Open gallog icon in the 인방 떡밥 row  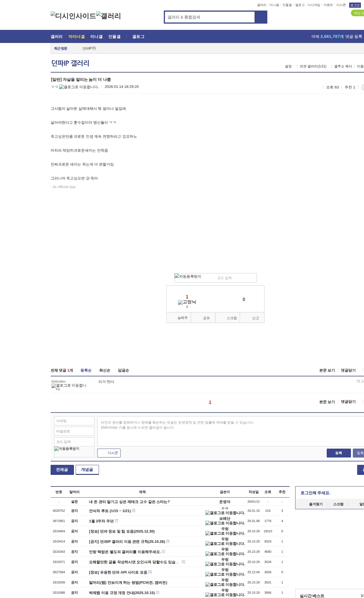pos(225,554)
